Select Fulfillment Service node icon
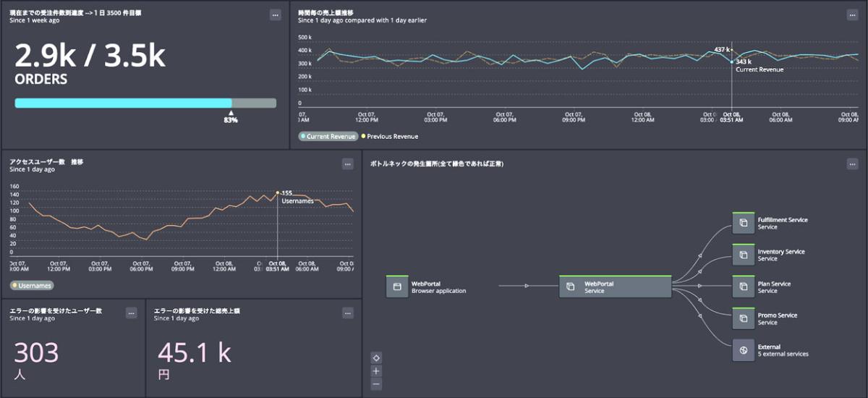This screenshot has width=868, height=398. click(743, 224)
